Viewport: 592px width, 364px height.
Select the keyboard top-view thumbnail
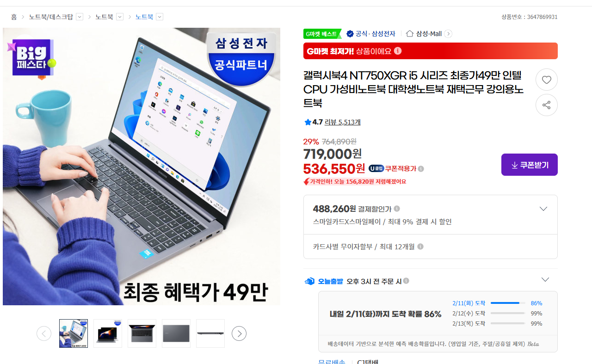(x=142, y=333)
